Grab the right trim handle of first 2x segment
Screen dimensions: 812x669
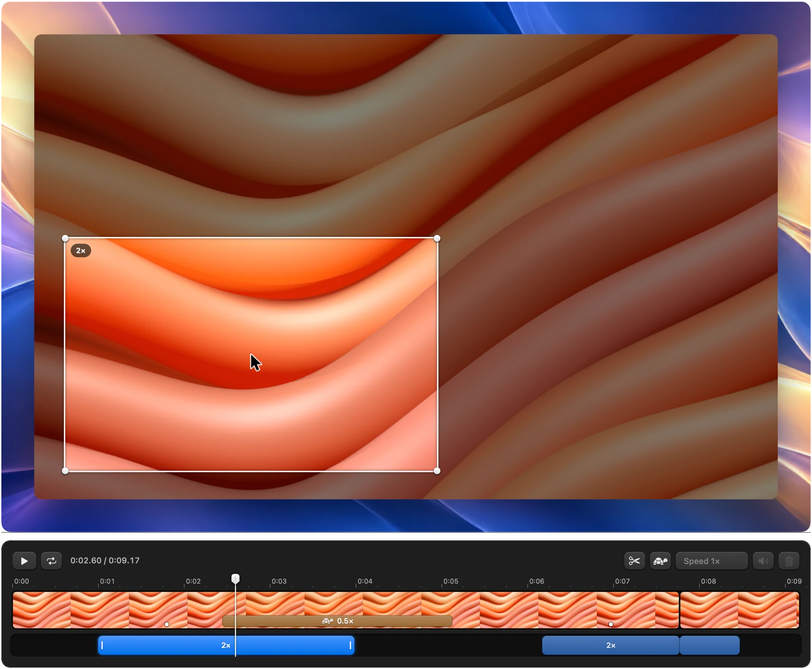tap(351, 646)
